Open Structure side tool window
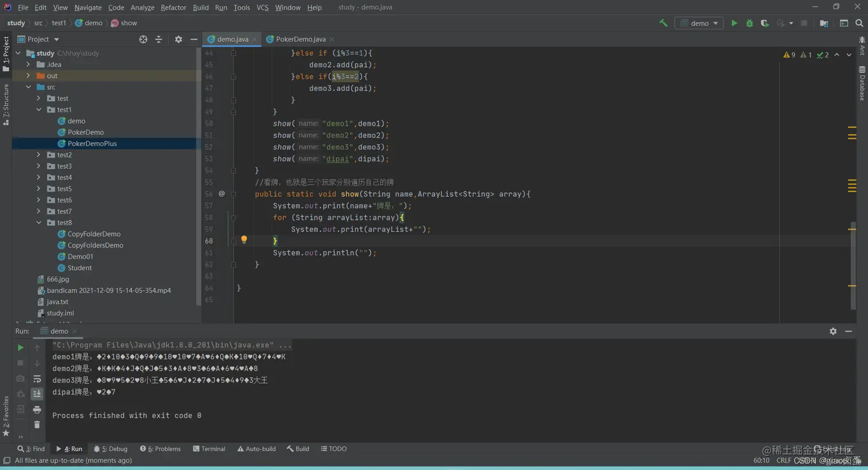This screenshot has width=868, height=470. [x=6, y=104]
